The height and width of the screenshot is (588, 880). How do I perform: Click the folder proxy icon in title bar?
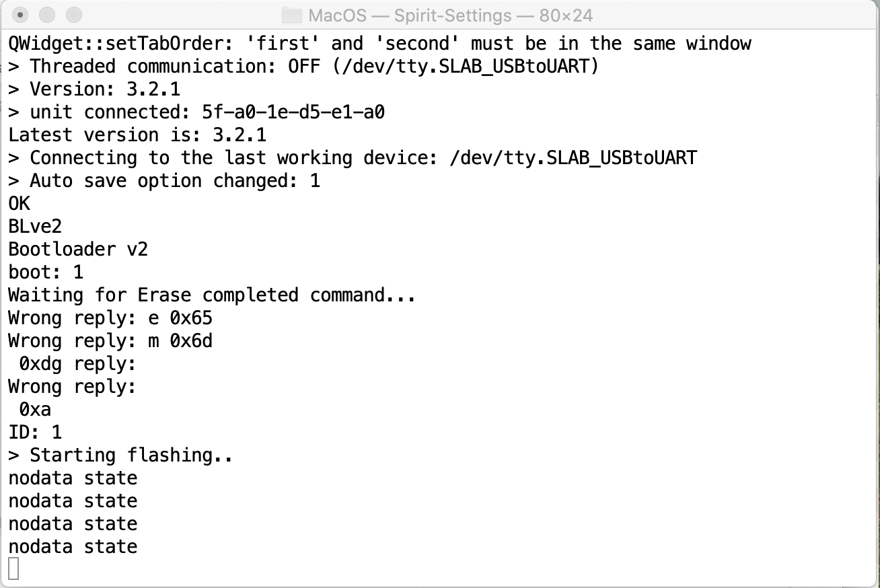coord(291,15)
